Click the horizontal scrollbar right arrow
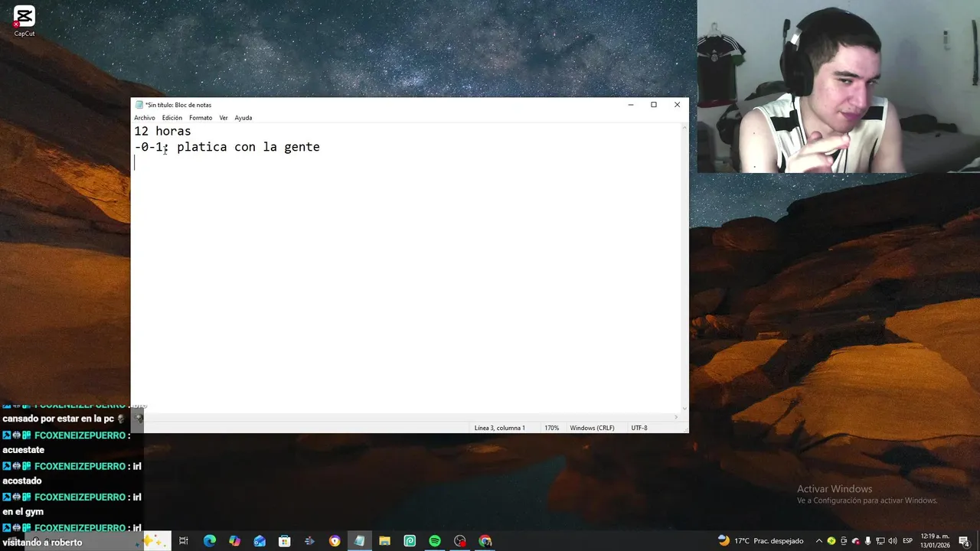Image resolution: width=980 pixels, height=551 pixels. click(676, 417)
